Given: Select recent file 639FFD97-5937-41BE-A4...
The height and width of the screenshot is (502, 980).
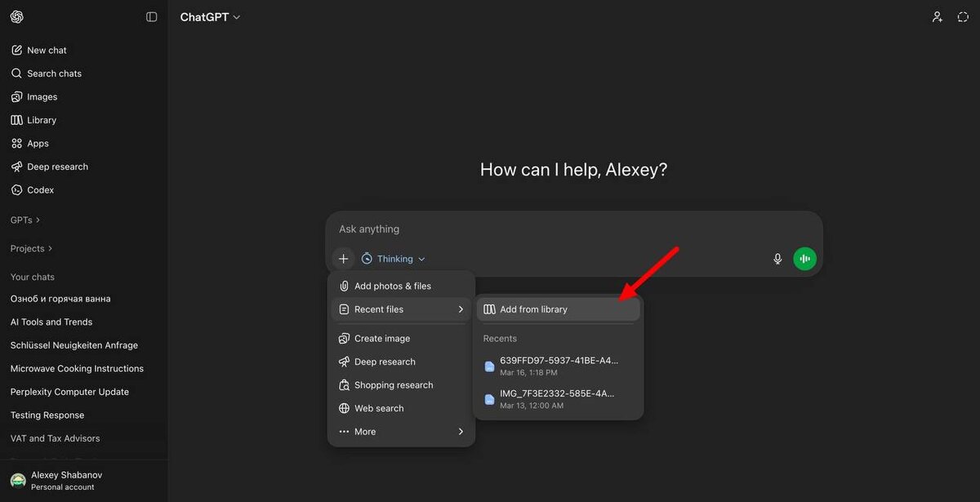Looking at the screenshot, I should (x=559, y=366).
